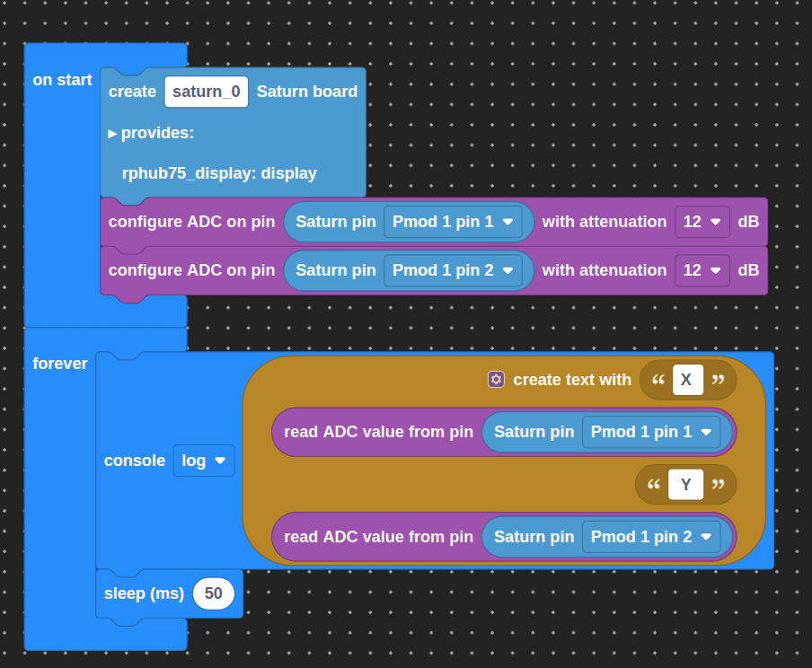Select Saturn pin label in first read ADC block
The image size is (812, 668).
click(534, 432)
